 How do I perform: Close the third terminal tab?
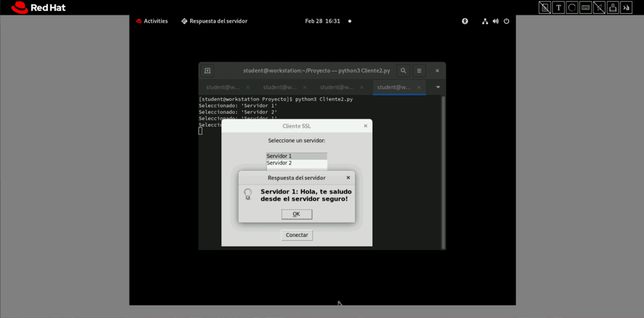point(362,87)
